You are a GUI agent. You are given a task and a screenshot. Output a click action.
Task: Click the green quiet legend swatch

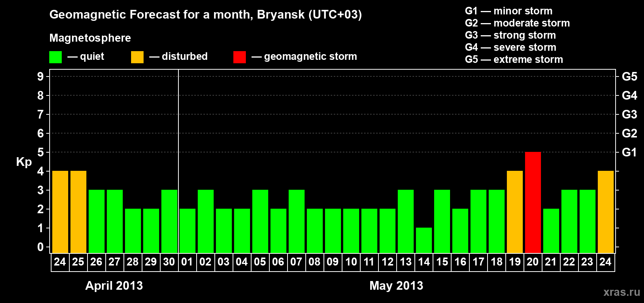(x=55, y=57)
